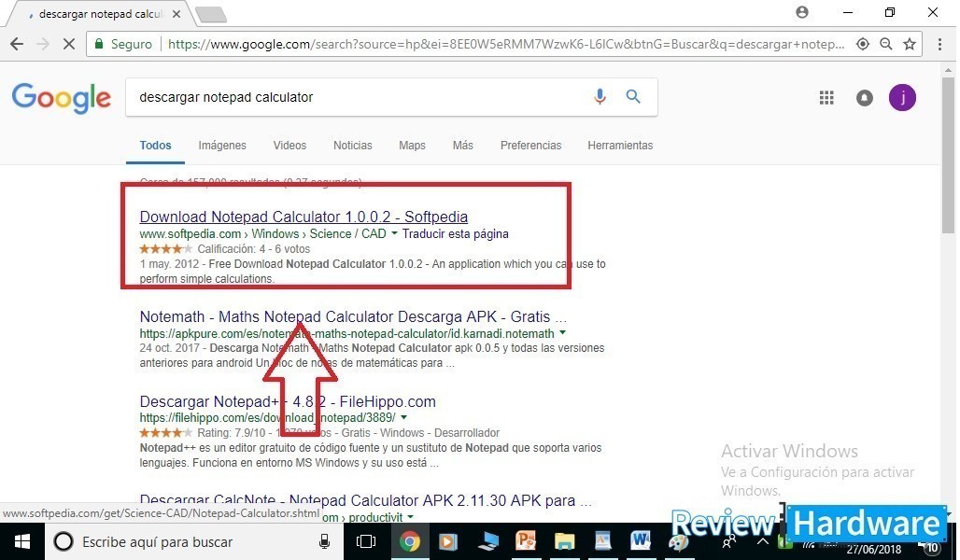Open the media player taskbar icon
Viewport: 960px width, 560px height.
(x=448, y=541)
